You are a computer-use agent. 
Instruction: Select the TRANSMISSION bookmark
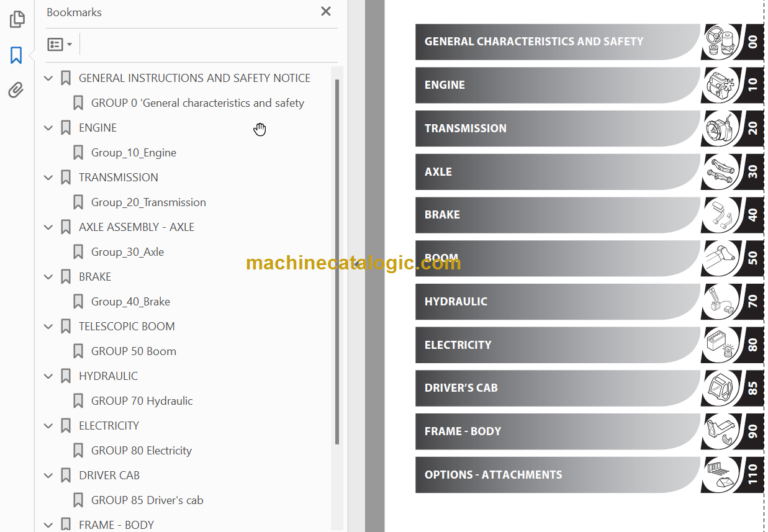(118, 177)
